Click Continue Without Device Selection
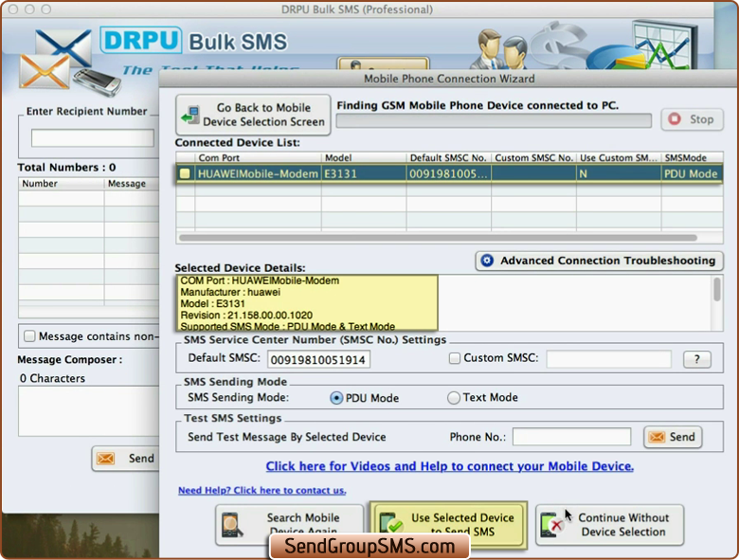Image resolution: width=739 pixels, height=560 pixels. point(609,525)
